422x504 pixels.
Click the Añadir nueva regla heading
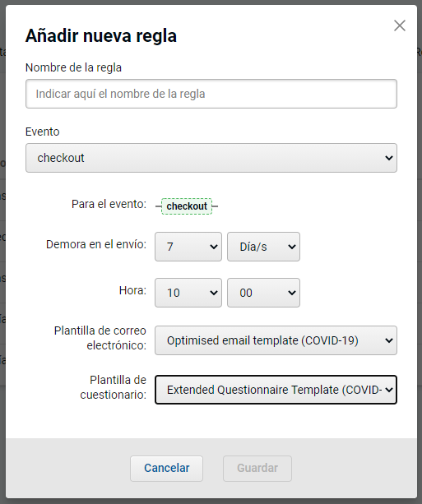click(x=101, y=35)
